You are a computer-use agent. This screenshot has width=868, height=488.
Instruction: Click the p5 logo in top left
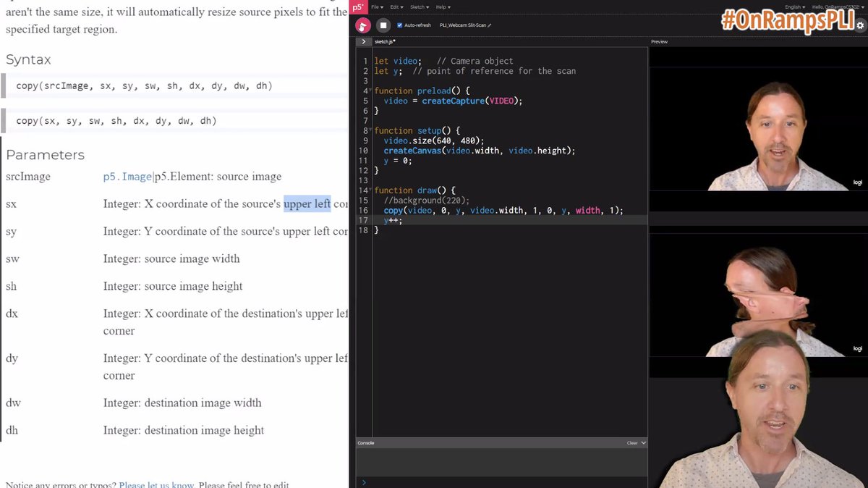pyautogui.click(x=359, y=7)
